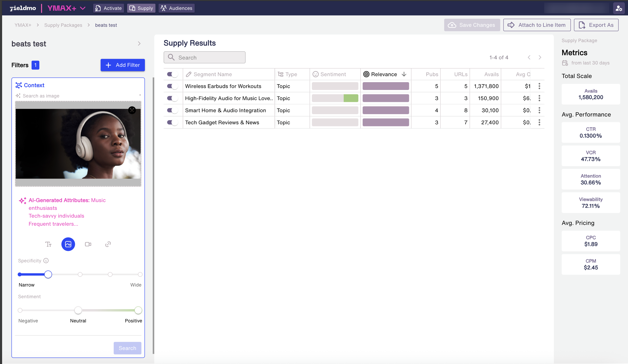The width and height of the screenshot is (628, 364).
Task: Click the Add Filter button
Action: pos(123,65)
